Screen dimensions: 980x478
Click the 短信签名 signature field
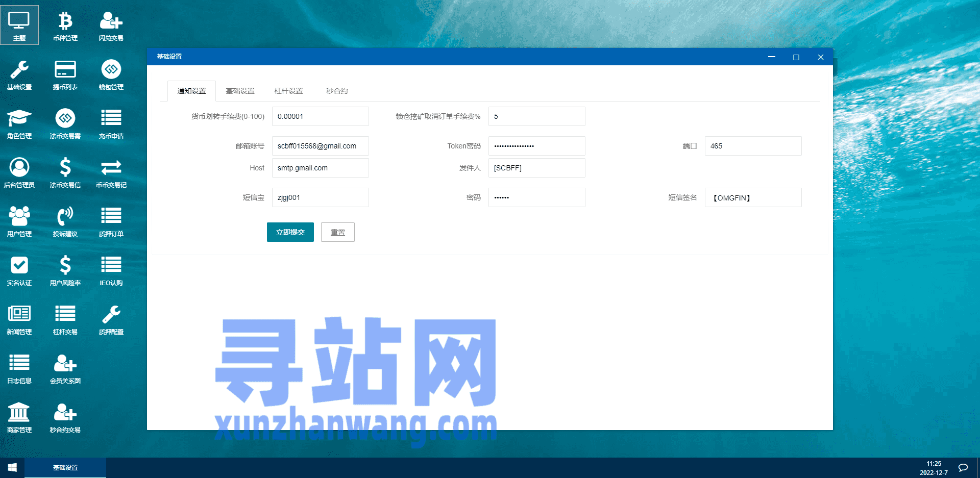pyautogui.click(x=753, y=197)
